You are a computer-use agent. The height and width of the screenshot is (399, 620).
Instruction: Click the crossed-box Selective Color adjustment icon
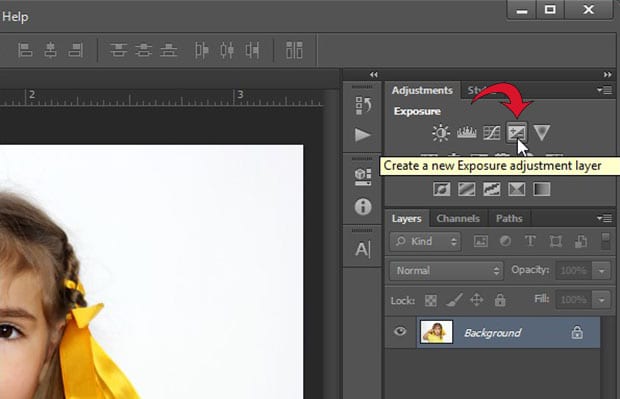516,189
